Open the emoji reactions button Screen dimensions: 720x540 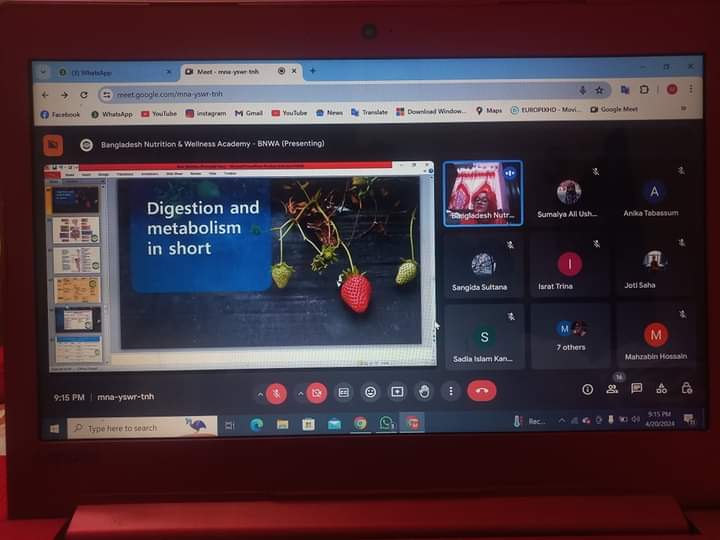371,392
